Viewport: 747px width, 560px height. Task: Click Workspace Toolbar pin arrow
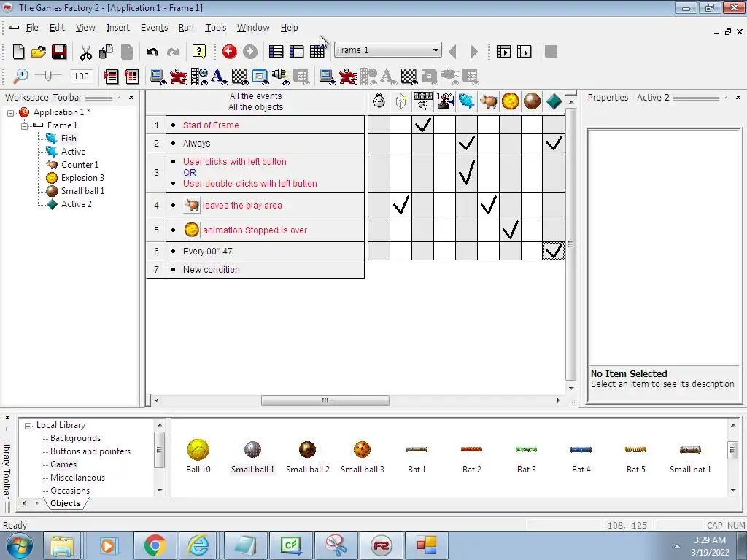[119, 98]
